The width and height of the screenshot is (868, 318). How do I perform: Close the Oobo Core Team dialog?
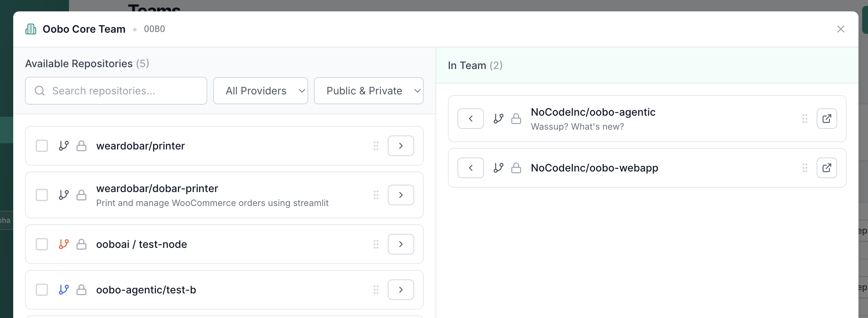pyautogui.click(x=840, y=29)
